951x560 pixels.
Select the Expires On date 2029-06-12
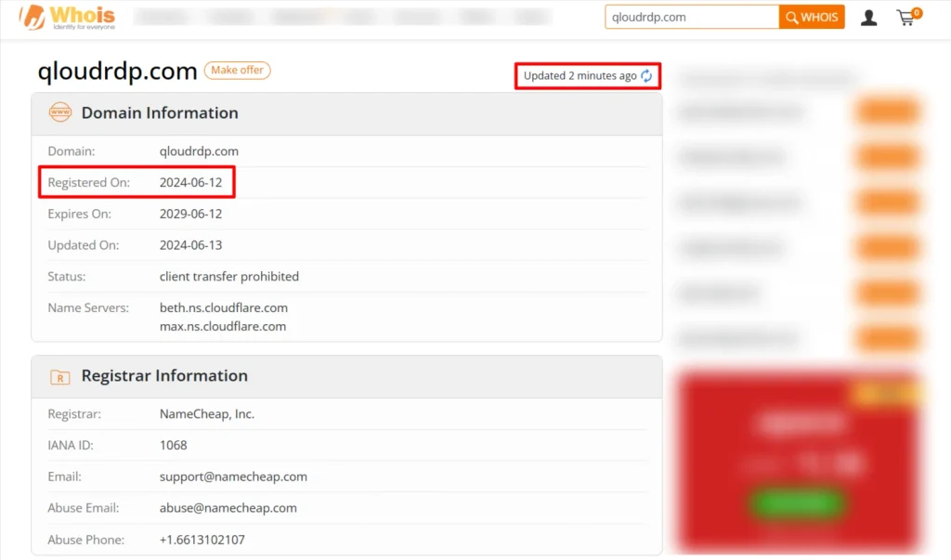point(190,215)
